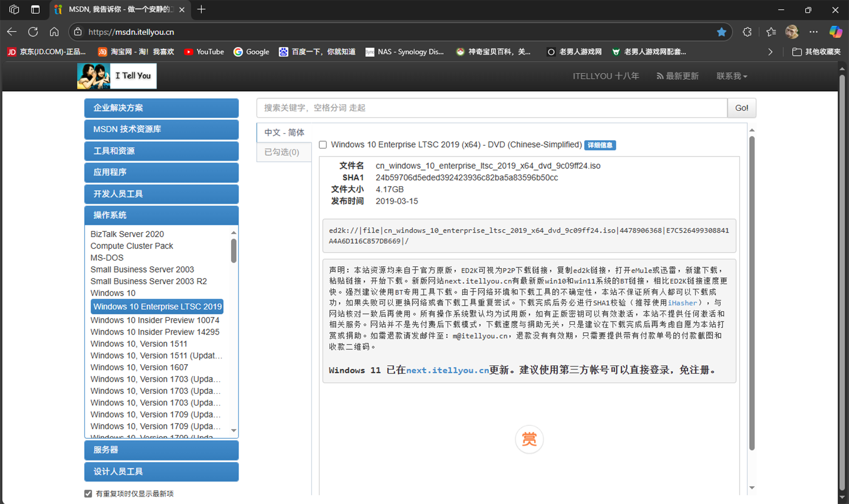This screenshot has height=504, width=849.
Task: Expand 工具和资源 category
Action: point(161,151)
